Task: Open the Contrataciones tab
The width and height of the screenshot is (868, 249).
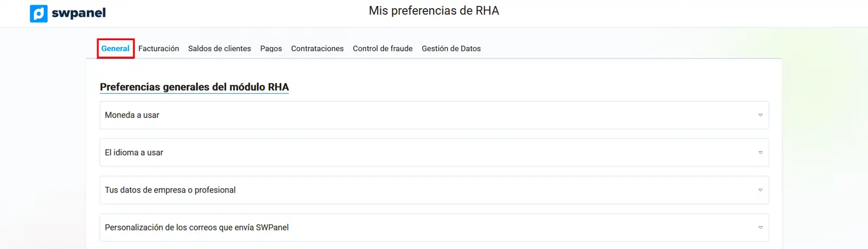Action: coord(317,48)
